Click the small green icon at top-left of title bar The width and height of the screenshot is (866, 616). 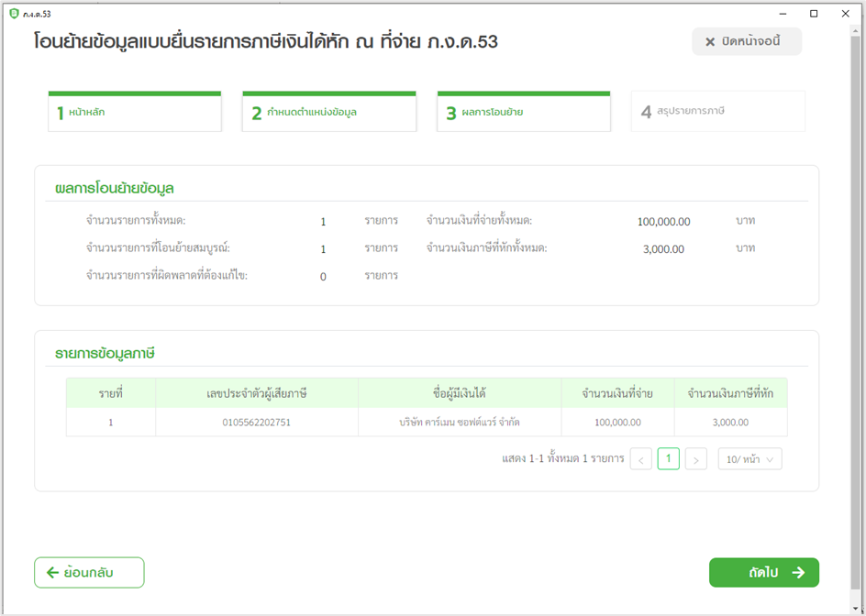click(13, 13)
